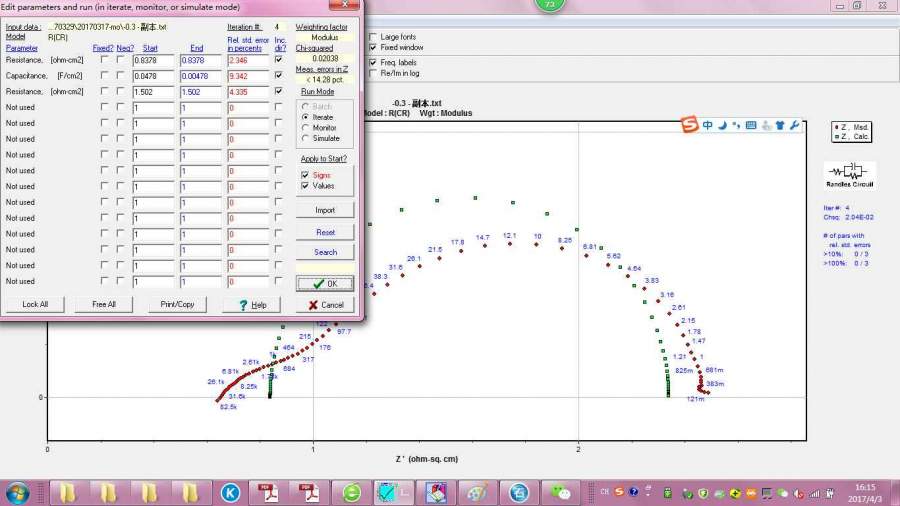This screenshot has height=506, width=900.
Task: Enable the Large fonts checkbox
Action: (x=373, y=37)
